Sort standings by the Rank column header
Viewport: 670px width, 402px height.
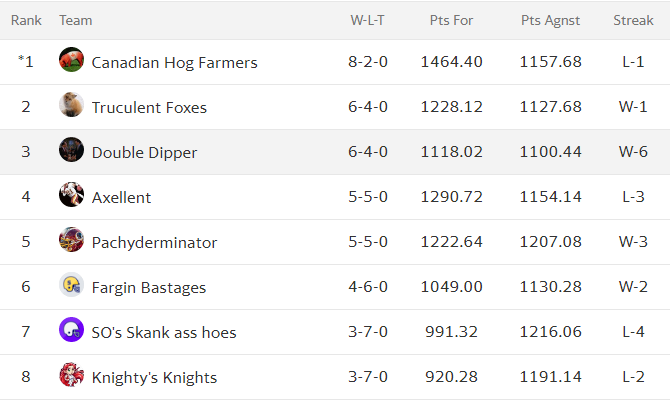(26, 21)
